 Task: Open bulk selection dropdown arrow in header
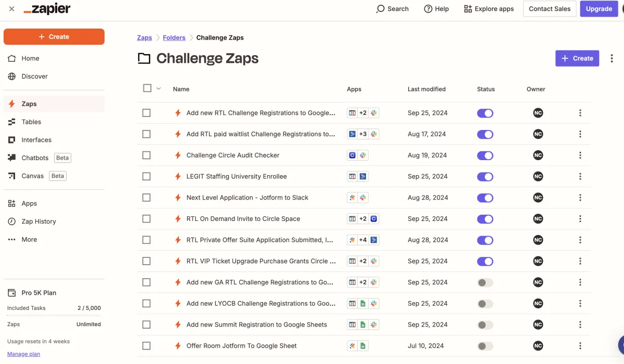pyautogui.click(x=159, y=88)
